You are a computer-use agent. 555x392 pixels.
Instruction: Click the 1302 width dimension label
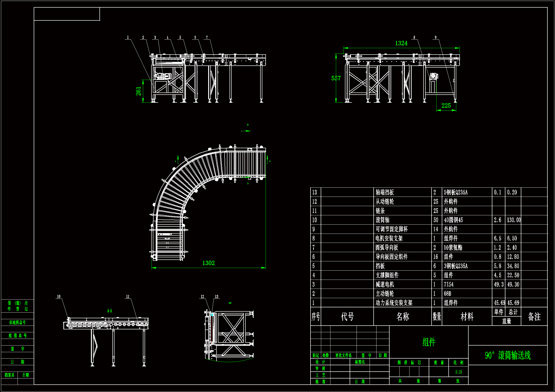click(x=208, y=263)
